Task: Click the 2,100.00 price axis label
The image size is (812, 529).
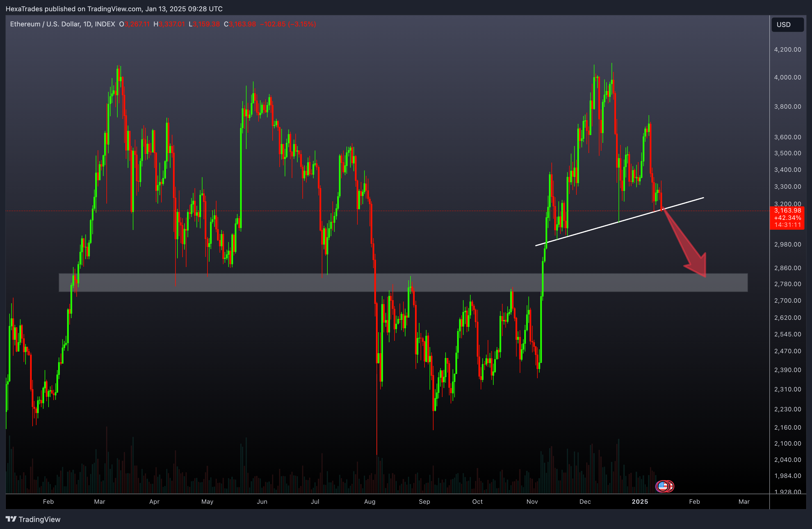Action: (788, 444)
